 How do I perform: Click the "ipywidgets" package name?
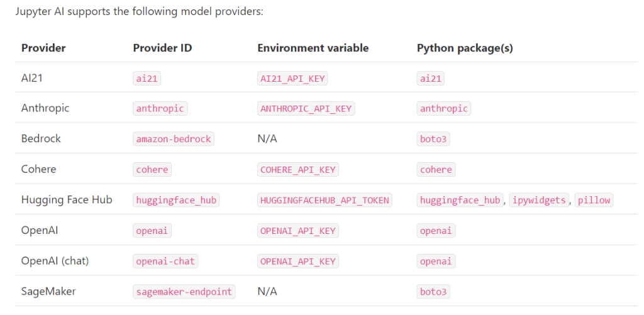[540, 201]
